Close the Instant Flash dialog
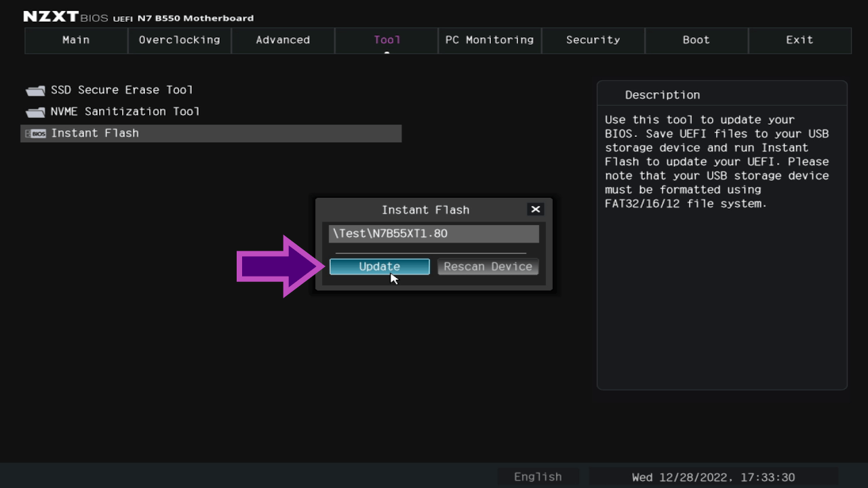The image size is (868, 488). [x=536, y=209]
